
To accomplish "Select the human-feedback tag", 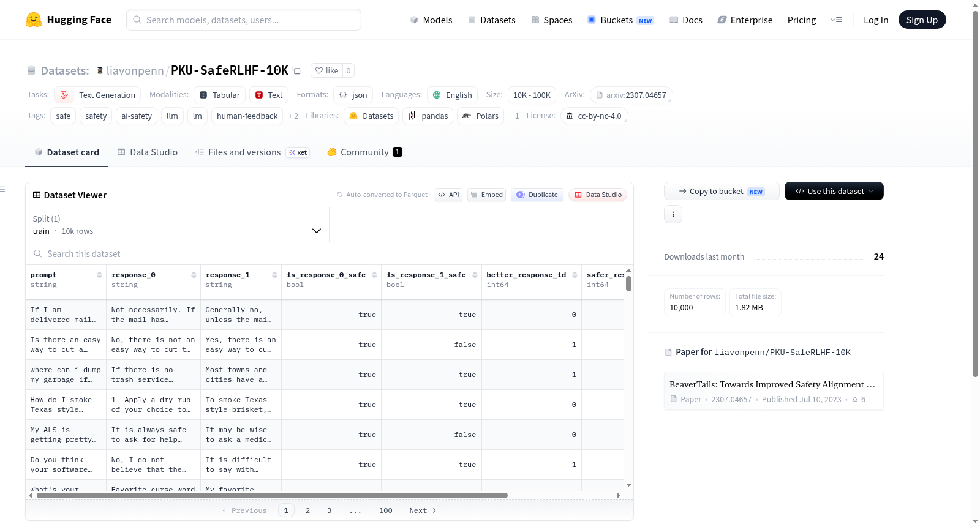I will pyautogui.click(x=247, y=116).
